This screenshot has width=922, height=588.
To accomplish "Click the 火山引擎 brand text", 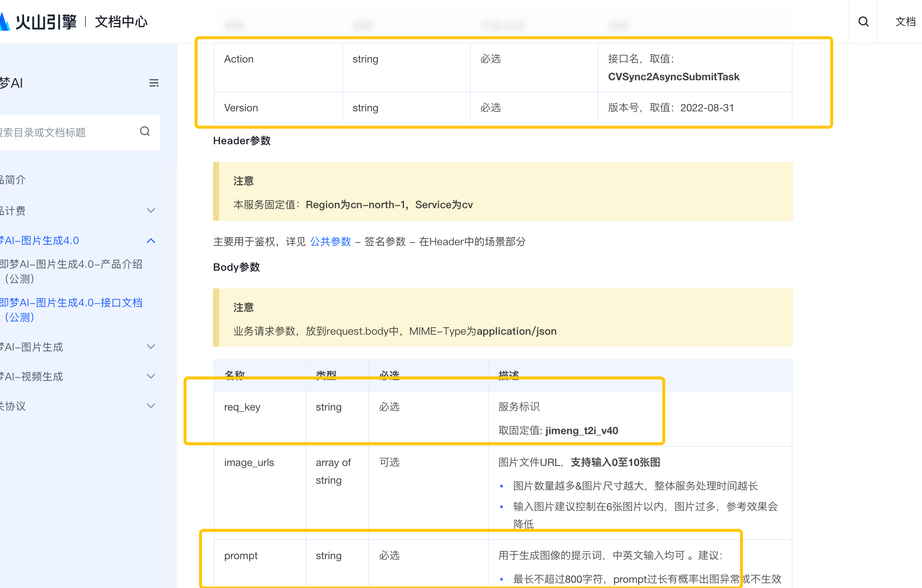I will (46, 22).
